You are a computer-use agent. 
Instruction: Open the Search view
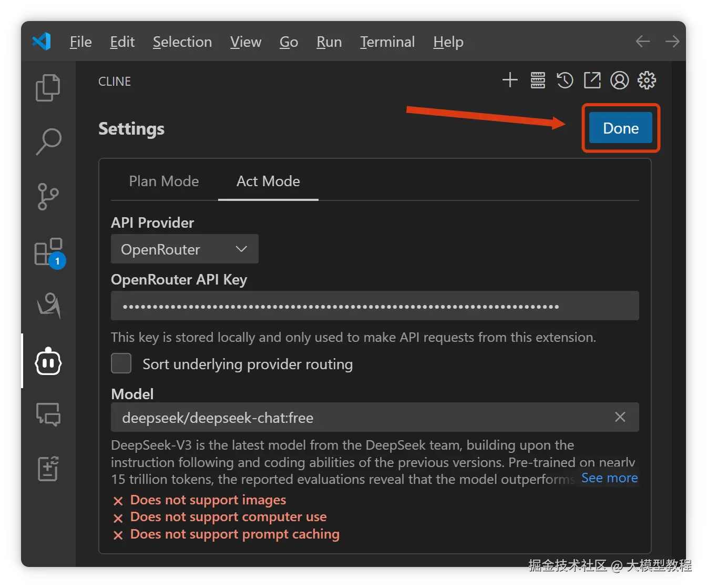click(48, 141)
